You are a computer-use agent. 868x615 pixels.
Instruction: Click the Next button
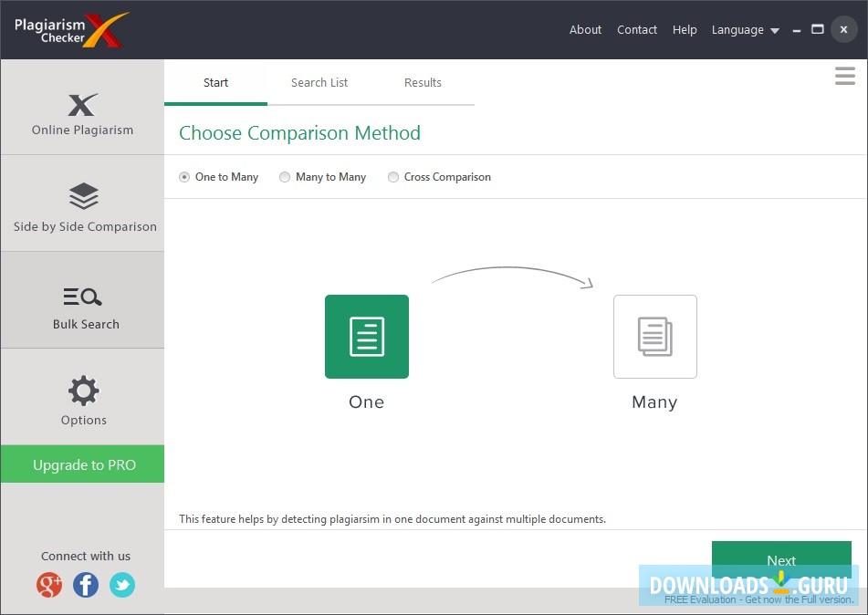781,560
